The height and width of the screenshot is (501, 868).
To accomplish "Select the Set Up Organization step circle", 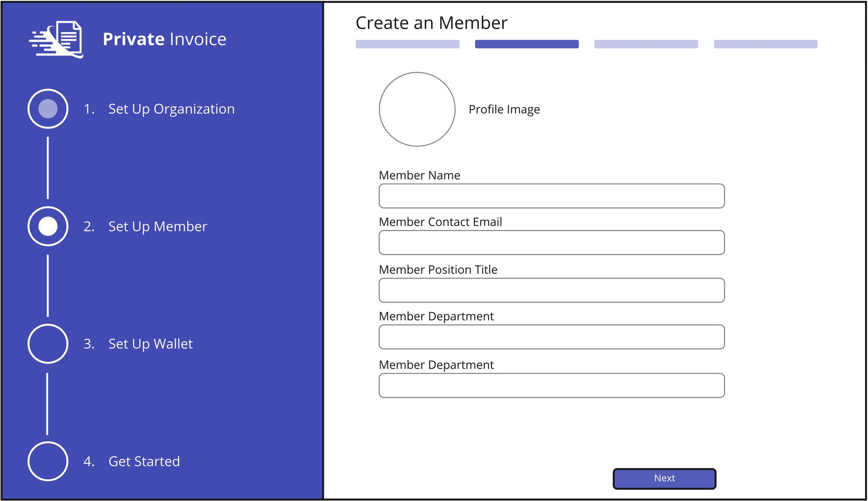I will coord(48,109).
